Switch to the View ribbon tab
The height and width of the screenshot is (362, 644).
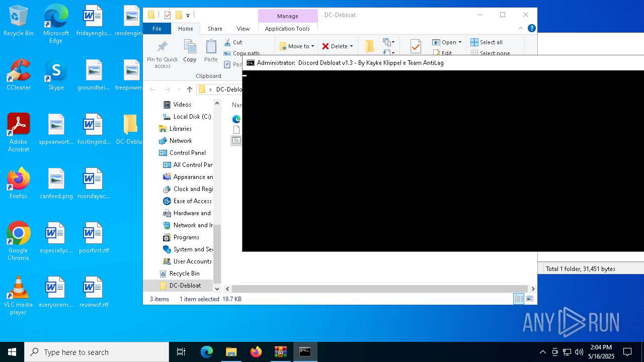243,29
